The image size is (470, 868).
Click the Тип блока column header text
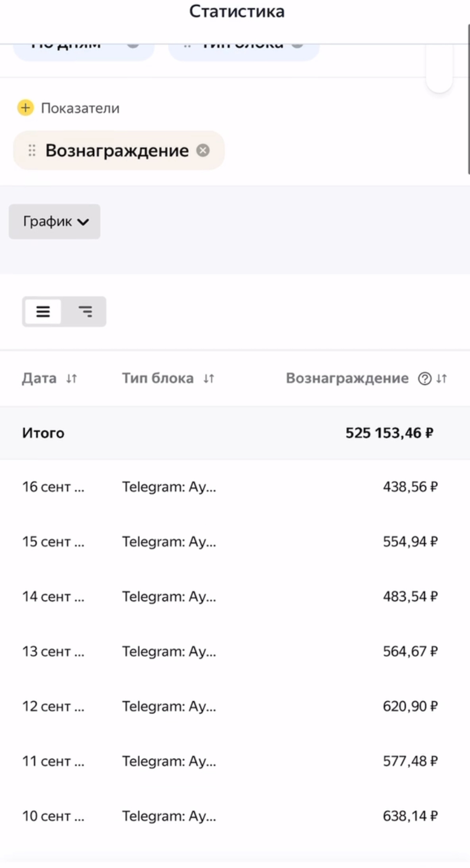158,379
